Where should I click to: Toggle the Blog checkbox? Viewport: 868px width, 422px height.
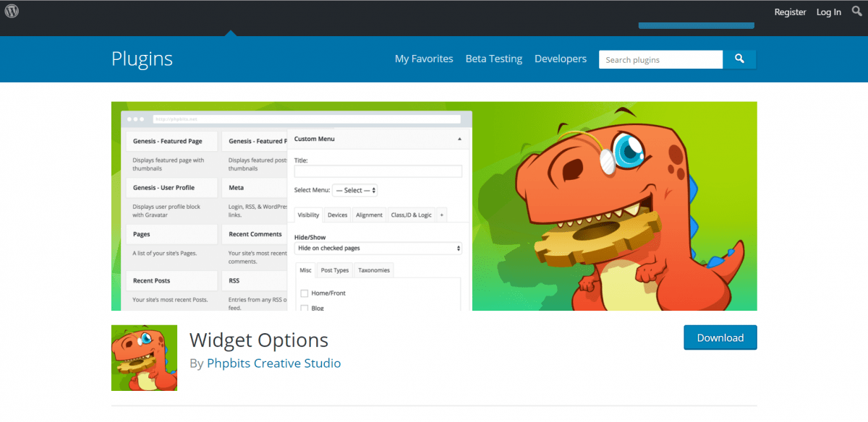click(305, 308)
